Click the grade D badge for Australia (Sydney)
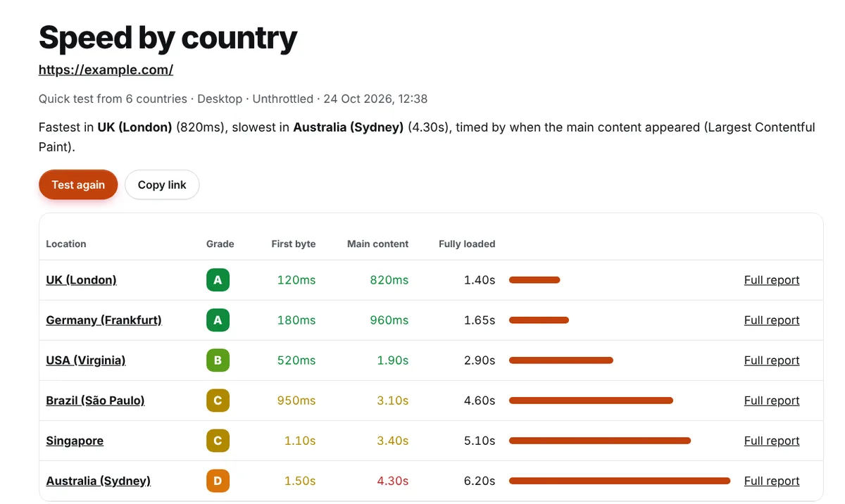The width and height of the screenshot is (845, 504). point(218,481)
